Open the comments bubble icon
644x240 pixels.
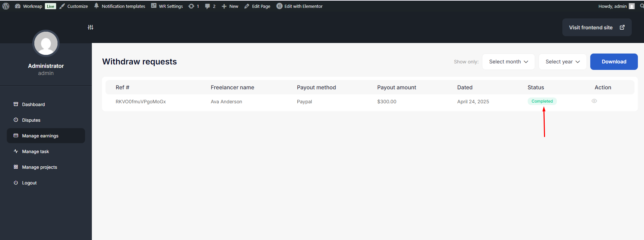(x=208, y=6)
